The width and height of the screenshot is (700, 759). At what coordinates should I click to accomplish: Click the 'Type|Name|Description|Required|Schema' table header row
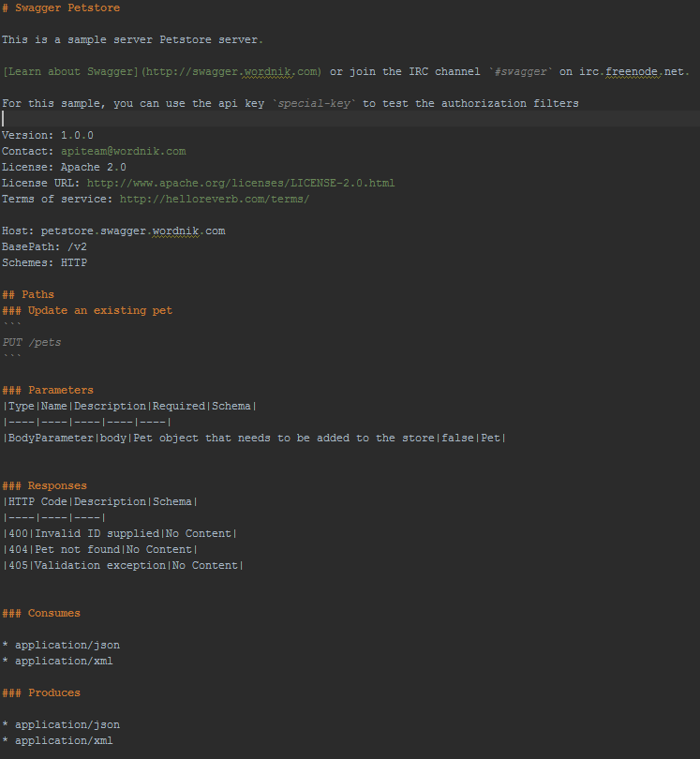pyautogui.click(x=129, y=406)
